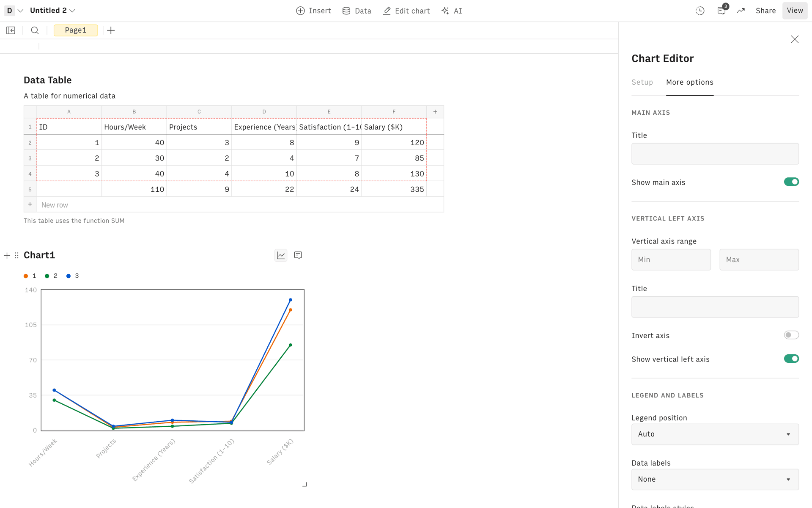Click the plus icon left of Chart1
Viewport: 812px width, 508px height.
click(x=7, y=255)
